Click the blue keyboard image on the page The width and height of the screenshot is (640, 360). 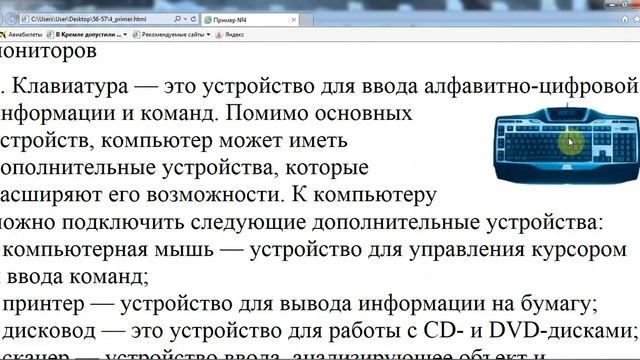(x=567, y=144)
